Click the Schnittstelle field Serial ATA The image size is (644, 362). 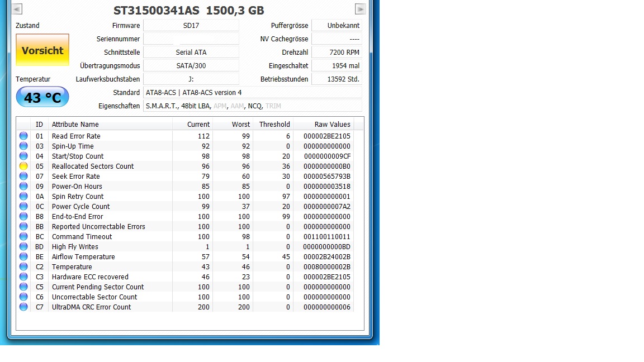tap(191, 52)
